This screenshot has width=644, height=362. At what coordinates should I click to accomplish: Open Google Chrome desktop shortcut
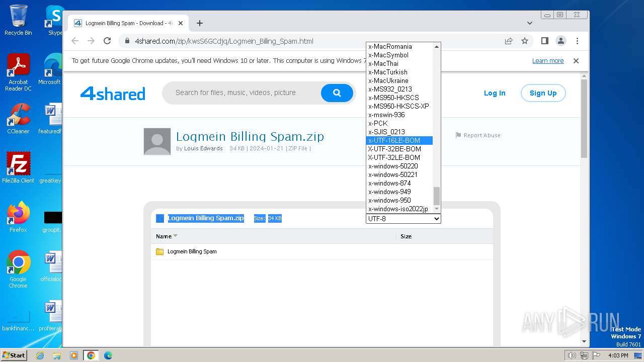(18, 269)
